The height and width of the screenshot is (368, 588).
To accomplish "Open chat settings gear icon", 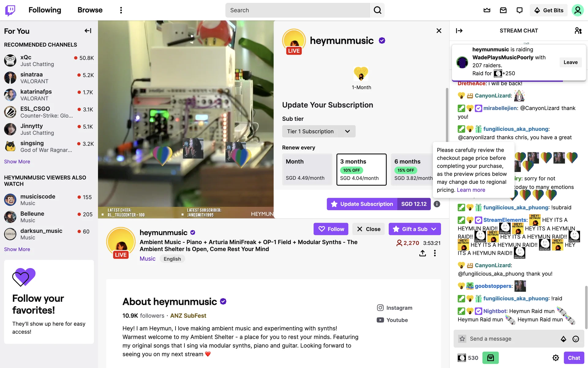I will [x=556, y=358].
